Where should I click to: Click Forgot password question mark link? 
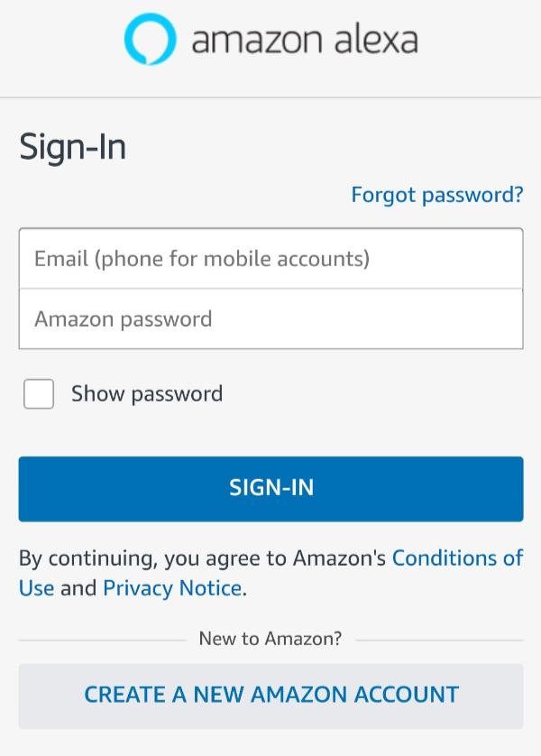pyautogui.click(x=436, y=195)
